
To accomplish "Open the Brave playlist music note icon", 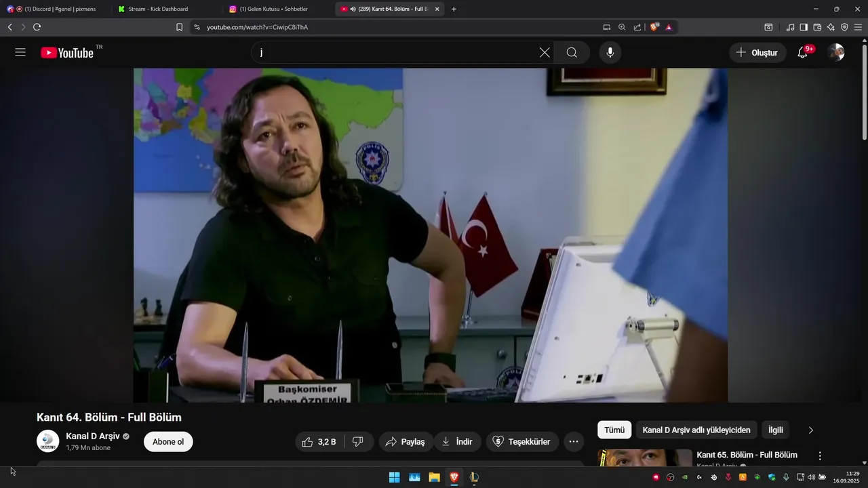I will (790, 27).
